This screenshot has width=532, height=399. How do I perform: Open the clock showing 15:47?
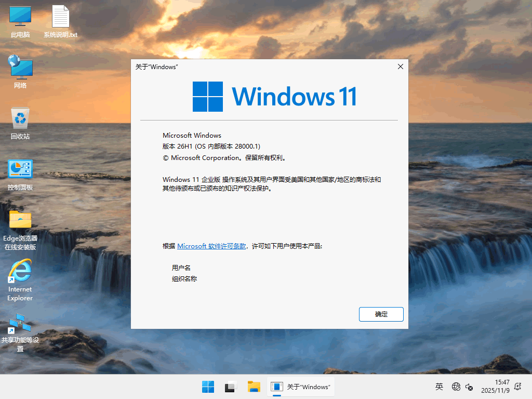coord(495,387)
